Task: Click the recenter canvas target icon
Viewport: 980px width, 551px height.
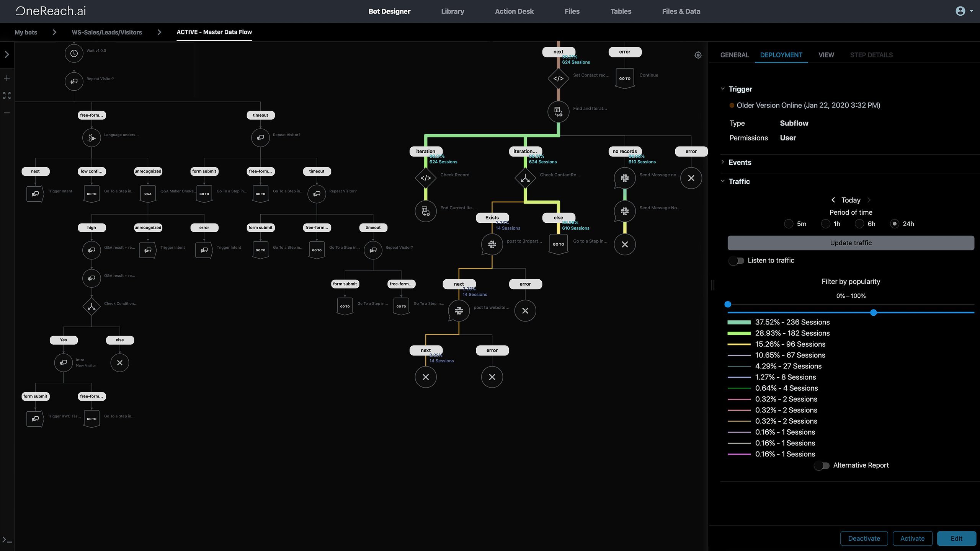Action: (x=698, y=55)
